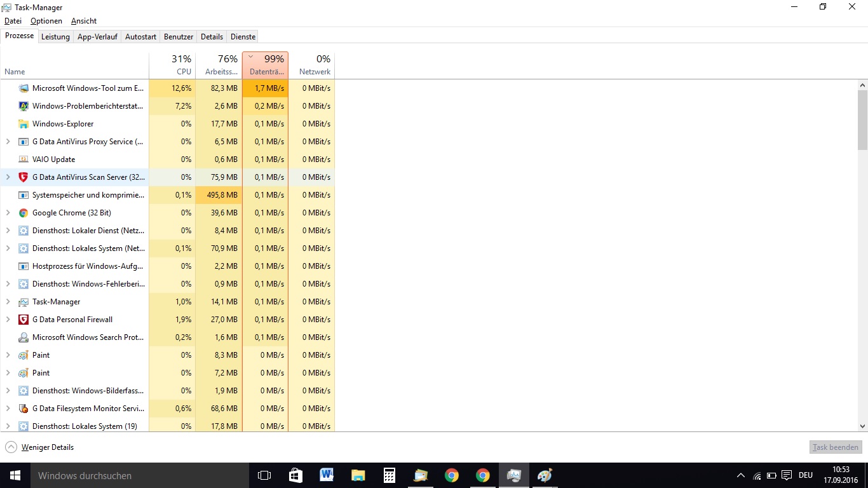
Task: Click the G Data Personal Firewall icon
Action: point(24,320)
